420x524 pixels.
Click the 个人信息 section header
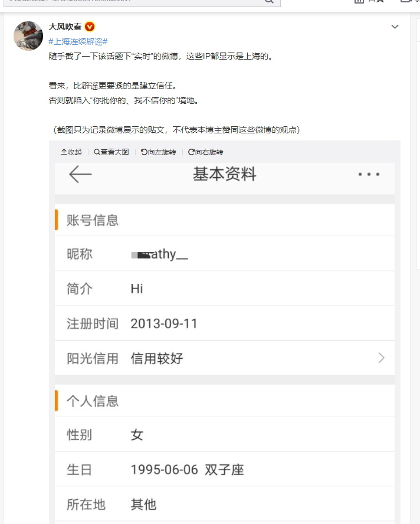[x=225, y=401]
